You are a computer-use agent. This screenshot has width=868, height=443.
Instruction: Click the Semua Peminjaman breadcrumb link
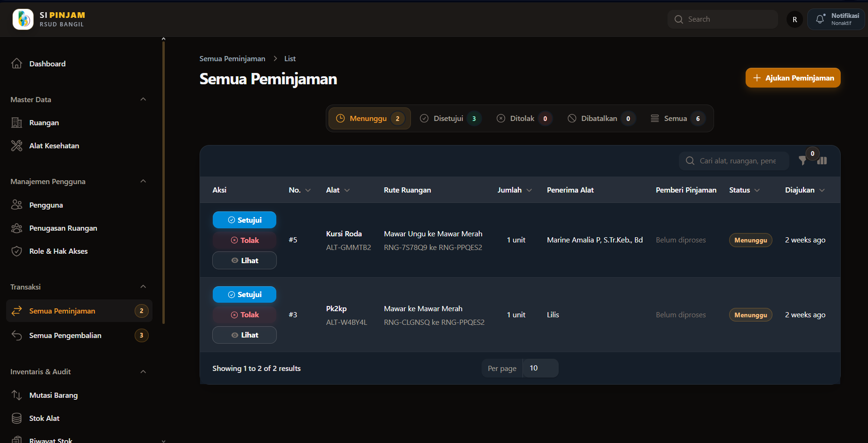pyautogui.click(x=232, y=58)
